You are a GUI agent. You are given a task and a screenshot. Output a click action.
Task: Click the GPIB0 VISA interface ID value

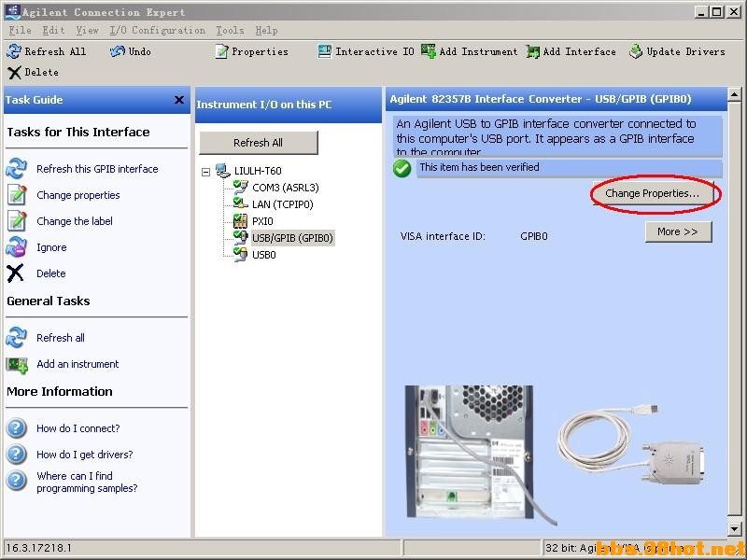coord(534,236)
